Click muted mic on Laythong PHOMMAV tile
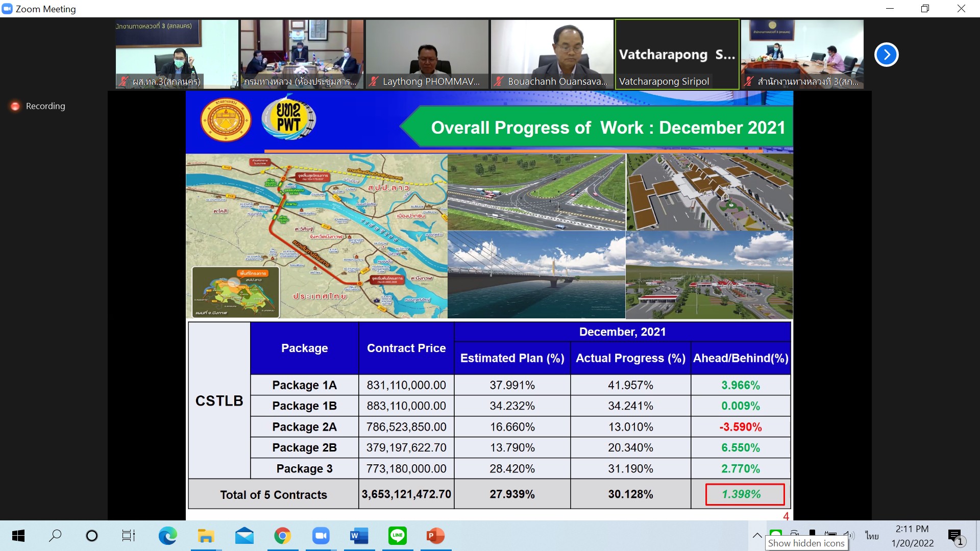 [x=374, y=81]
